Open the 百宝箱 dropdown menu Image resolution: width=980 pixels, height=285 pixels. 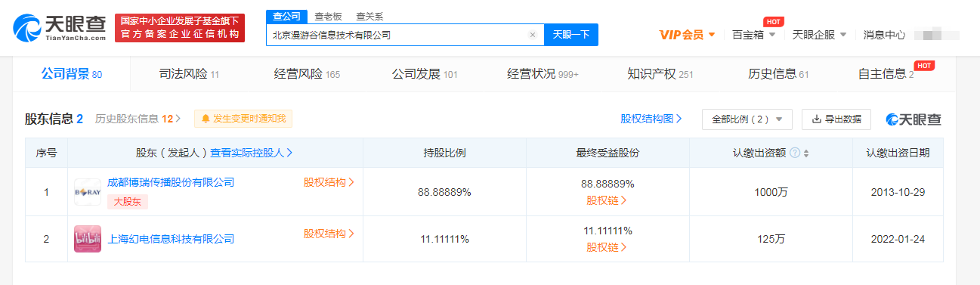click(x=754, y=35)
